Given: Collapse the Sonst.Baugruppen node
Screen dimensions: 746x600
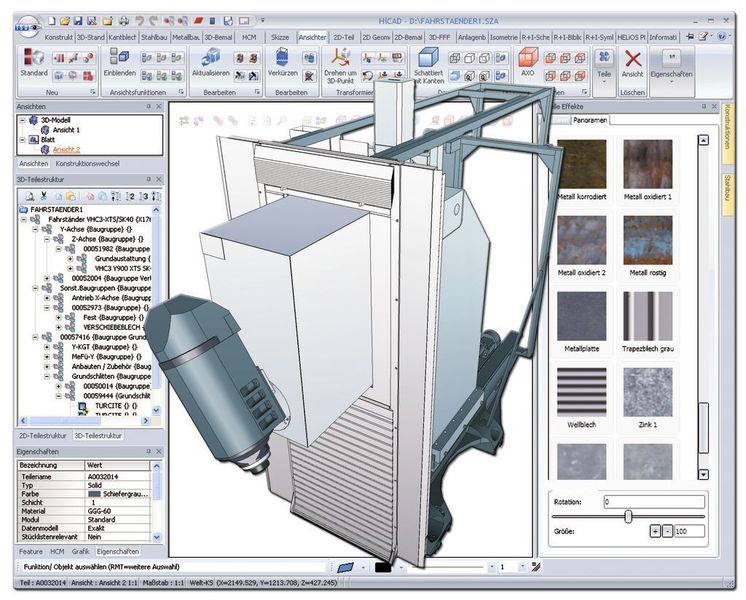Looking at the screenshot, I should (x=35, y=288).
